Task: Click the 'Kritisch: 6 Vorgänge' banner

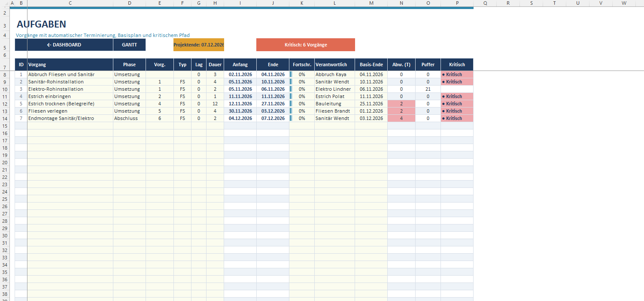Action: coord(306,45)
